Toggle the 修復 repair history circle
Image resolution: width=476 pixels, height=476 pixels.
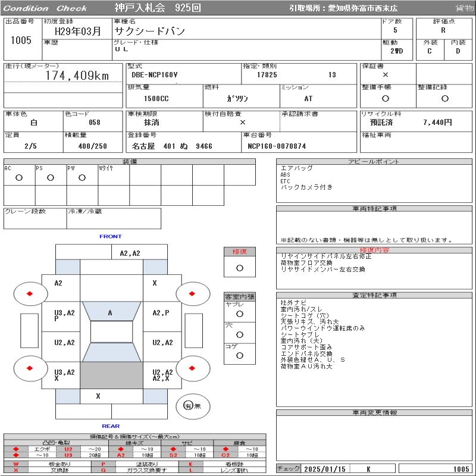[x=239, y=268]
